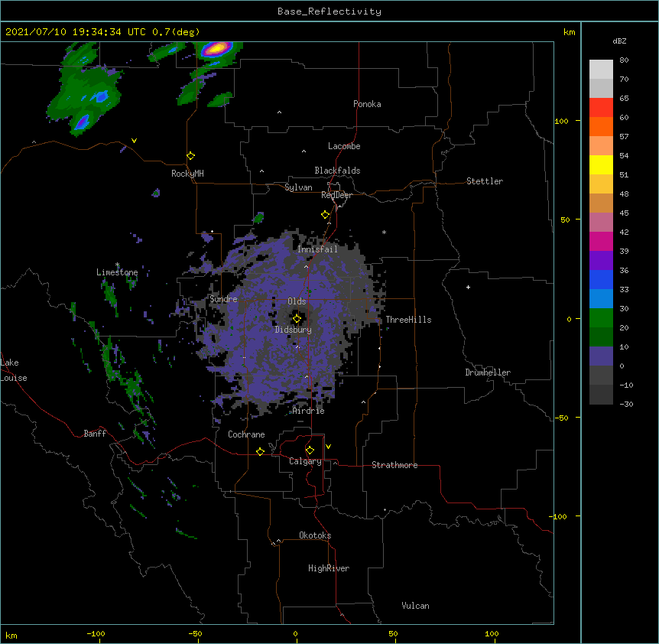This screenshot has width=659, height=644.
Task: Click the yellow diamond marker south of RedDeer
Action: point(326,215)
